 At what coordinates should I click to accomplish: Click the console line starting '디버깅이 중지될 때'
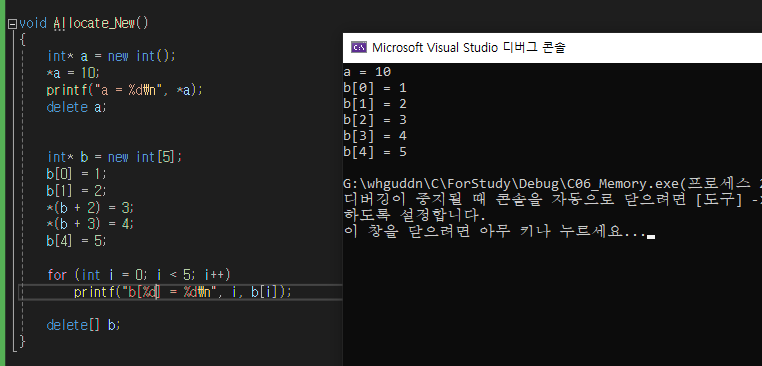552,200
